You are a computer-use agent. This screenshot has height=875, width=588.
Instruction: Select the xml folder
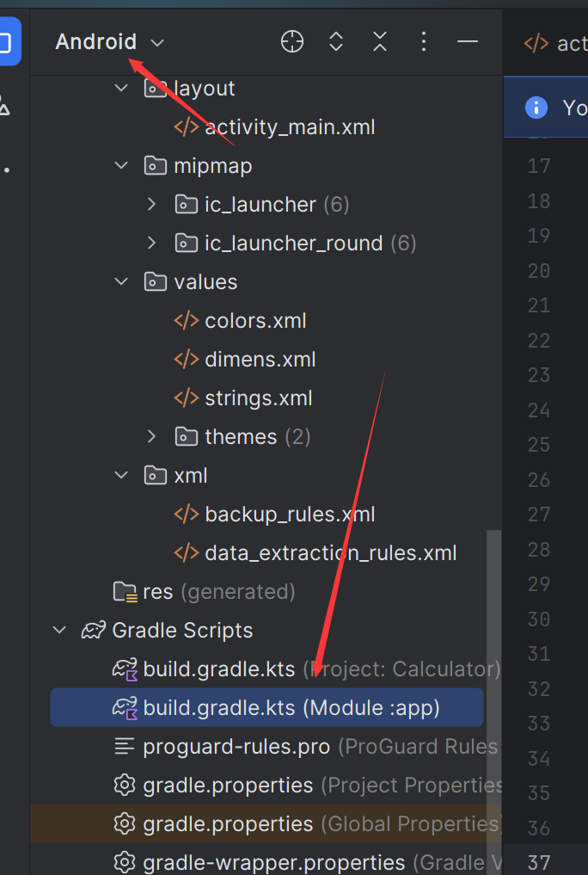[x=191, y=476]
